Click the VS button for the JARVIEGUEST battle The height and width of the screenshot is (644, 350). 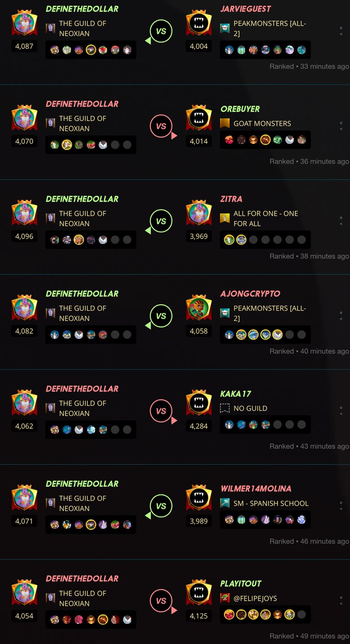pyautogui.click(x=161, y=31)
